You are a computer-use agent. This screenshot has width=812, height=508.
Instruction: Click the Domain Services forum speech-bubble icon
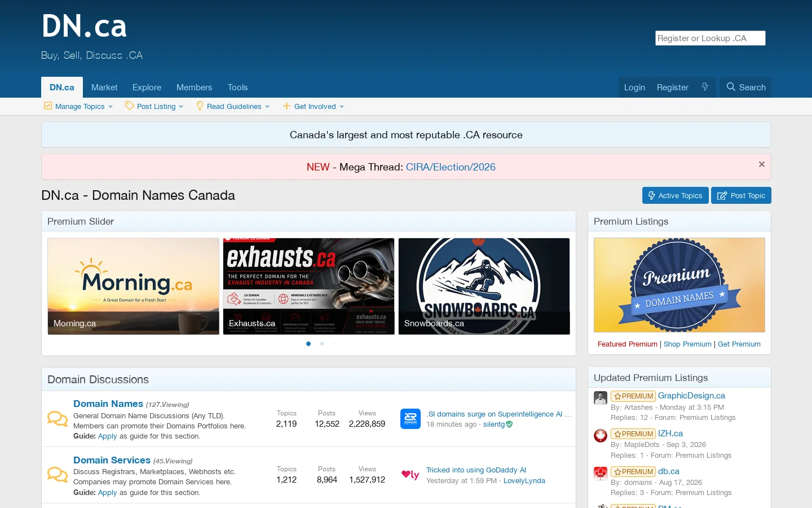[57, 475]
